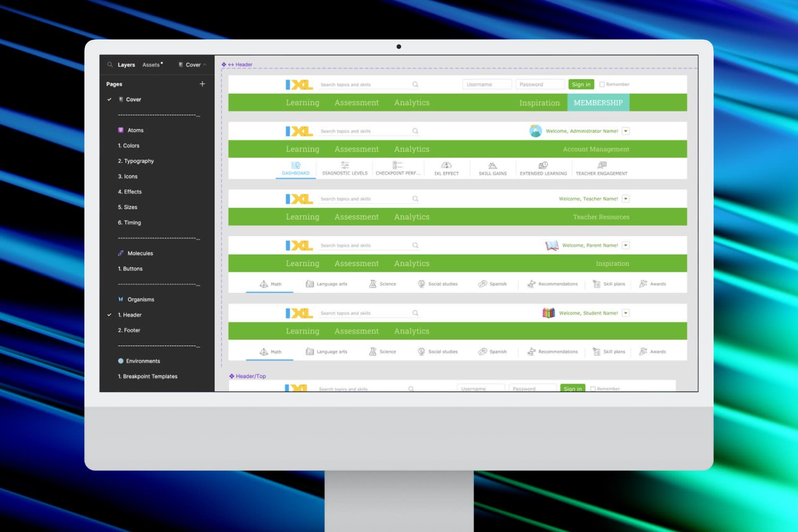The height and width of the screenshot is (532, 798).
Task: Select the Layers tab
Action: 126,65
